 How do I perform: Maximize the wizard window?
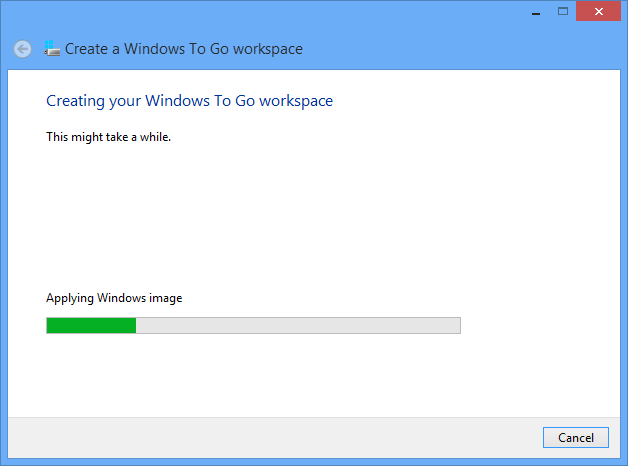pyautogui.click(x=563, y=12)
